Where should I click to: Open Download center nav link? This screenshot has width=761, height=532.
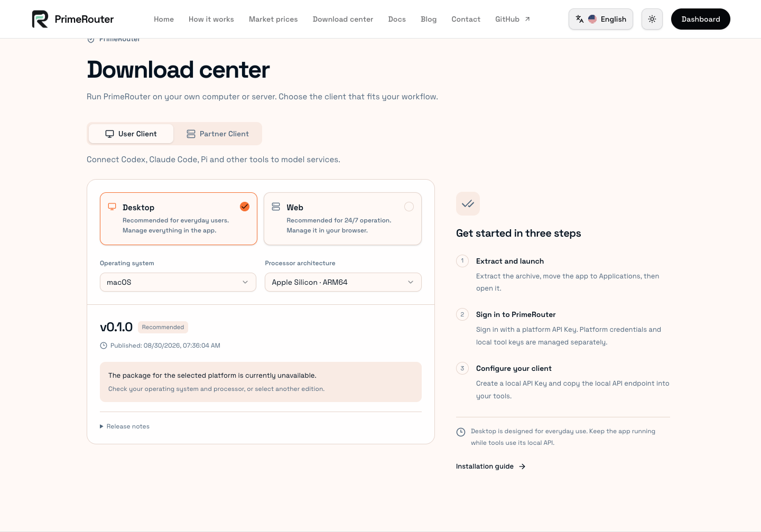343,19
